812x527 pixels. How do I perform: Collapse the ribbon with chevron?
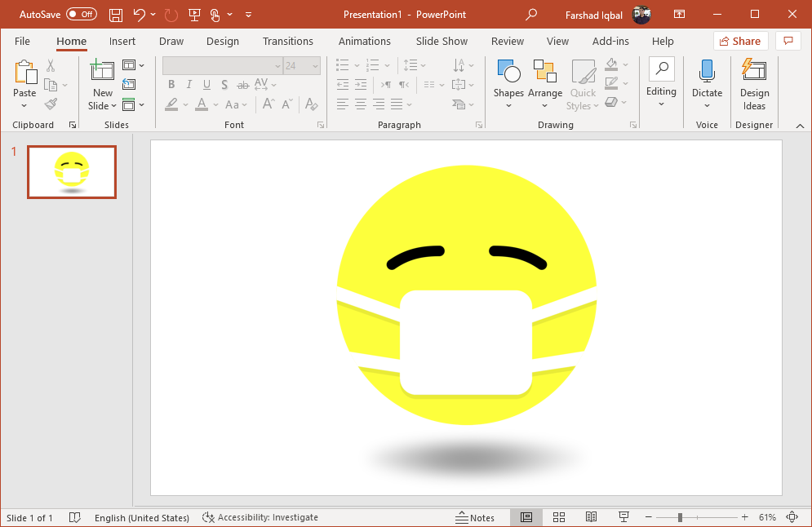[x=800, y=126]
